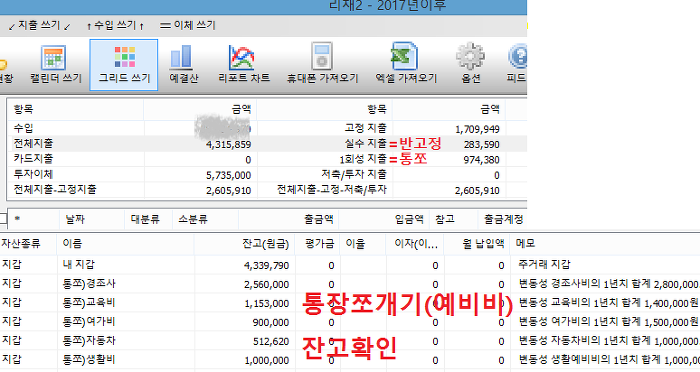Choose 수입 쓰기 menu item
This screenshot has height=372, width=700.
coord(115,25)
